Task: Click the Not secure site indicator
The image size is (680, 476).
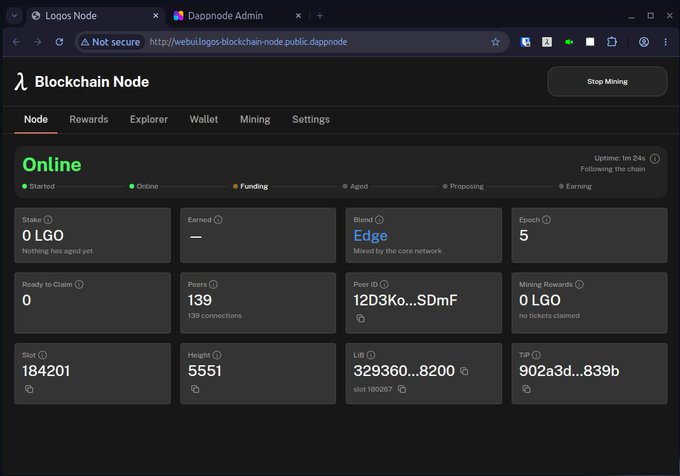Action: click(111, 42)
